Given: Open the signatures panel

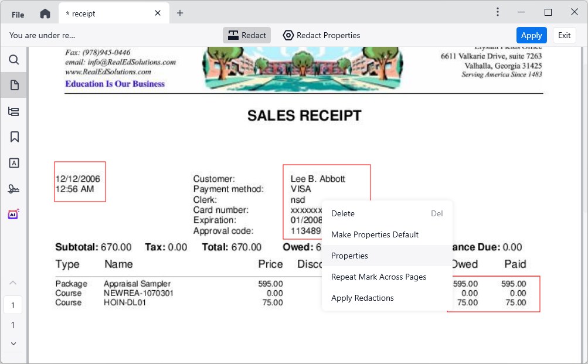Looking at the screenshot, I should pyautogui.click(x=14, y=189).
